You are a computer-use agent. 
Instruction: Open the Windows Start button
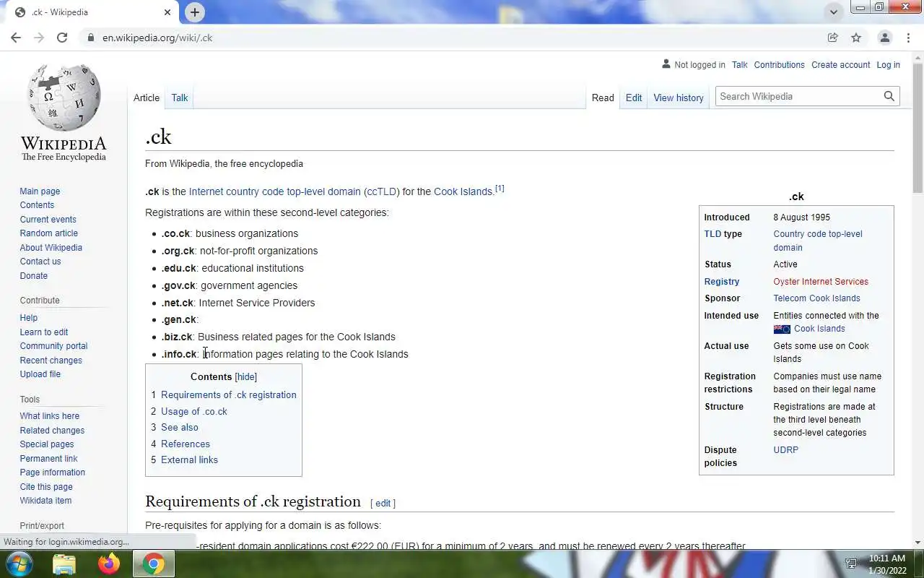[19, 564]
